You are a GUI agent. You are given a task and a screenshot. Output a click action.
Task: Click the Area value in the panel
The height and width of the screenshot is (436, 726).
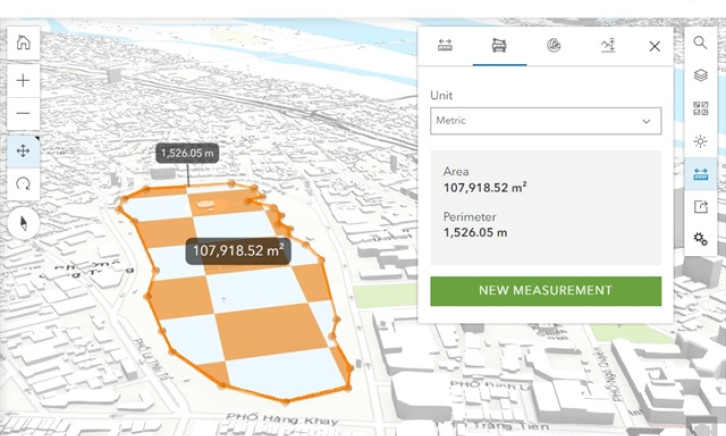point(484,187)
